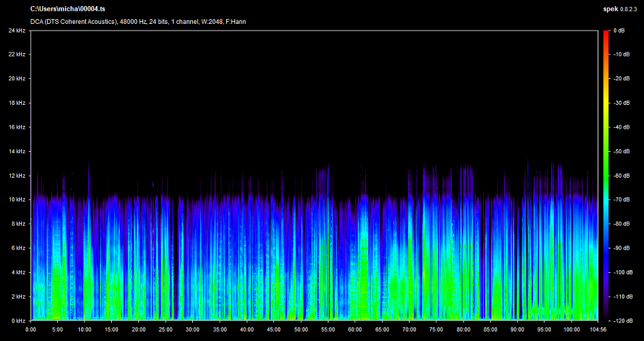Image resolution: width=644 pixels, height=341 pixels.
Task: Click the 25:00 time axis marker
Action: click(166, 329)
